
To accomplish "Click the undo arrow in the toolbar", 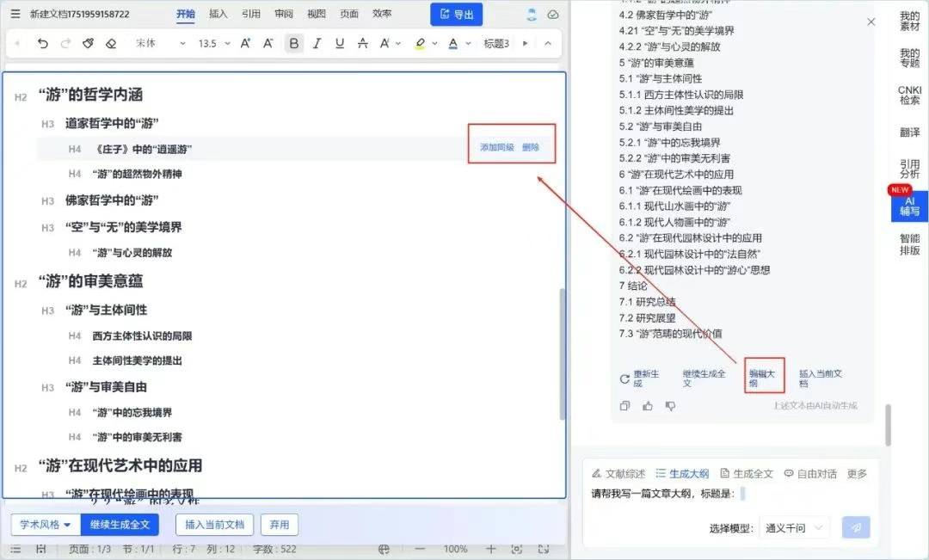I will tap(43, 44).
